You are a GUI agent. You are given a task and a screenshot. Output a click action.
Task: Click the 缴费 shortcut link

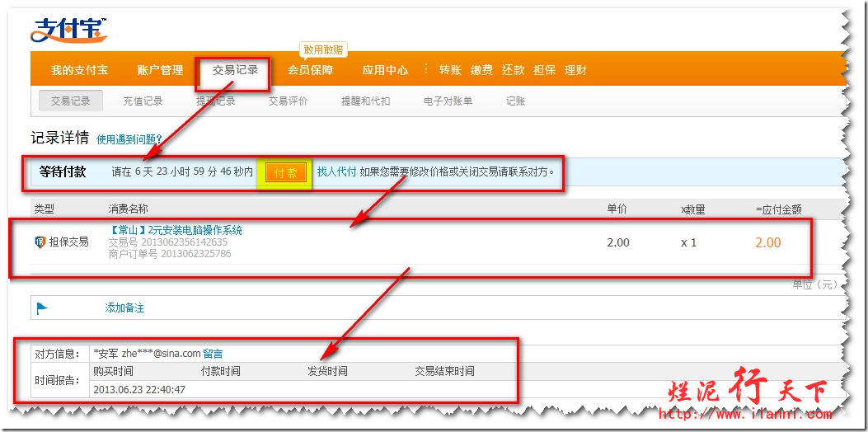click(x=481, y=70)
